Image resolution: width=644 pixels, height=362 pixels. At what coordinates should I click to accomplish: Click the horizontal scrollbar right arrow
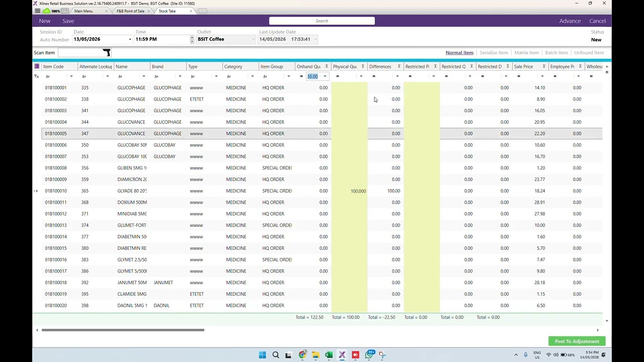(x=598, y=330)
